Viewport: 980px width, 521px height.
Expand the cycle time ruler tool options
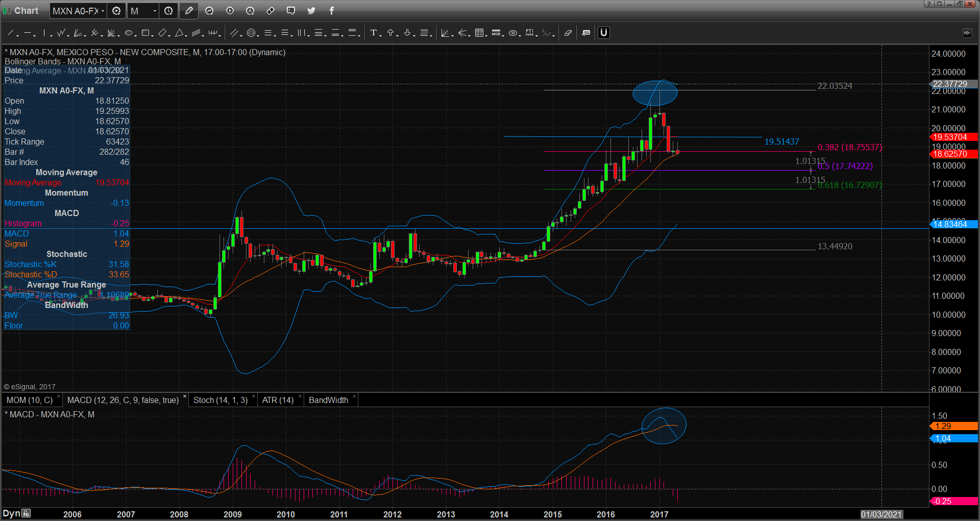(220, 35)
